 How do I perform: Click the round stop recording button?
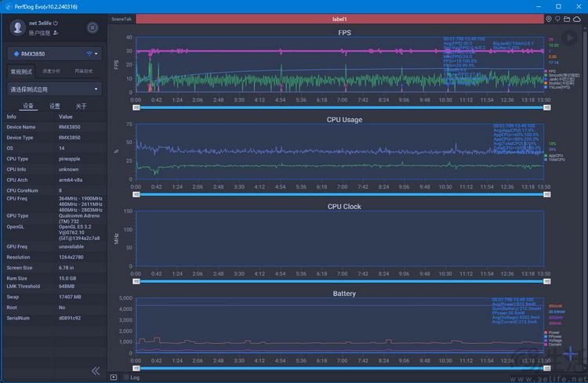point(93,27)
